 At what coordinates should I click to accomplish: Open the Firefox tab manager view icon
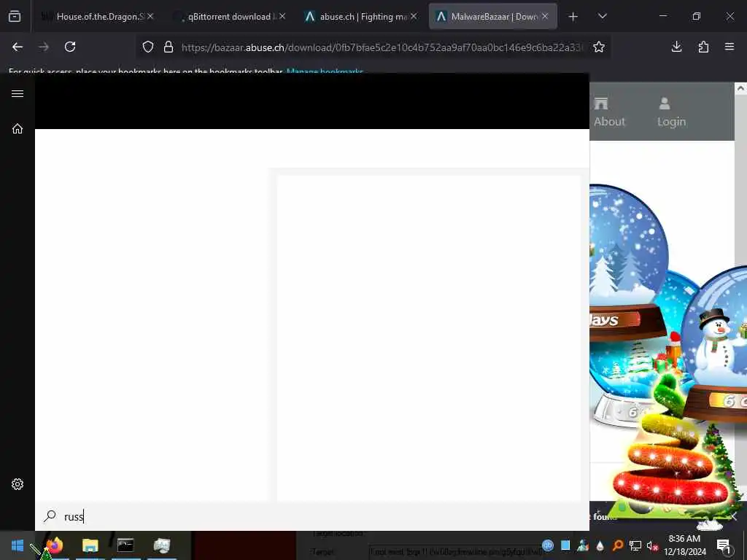pyautogui.click(x=15, y=17)
